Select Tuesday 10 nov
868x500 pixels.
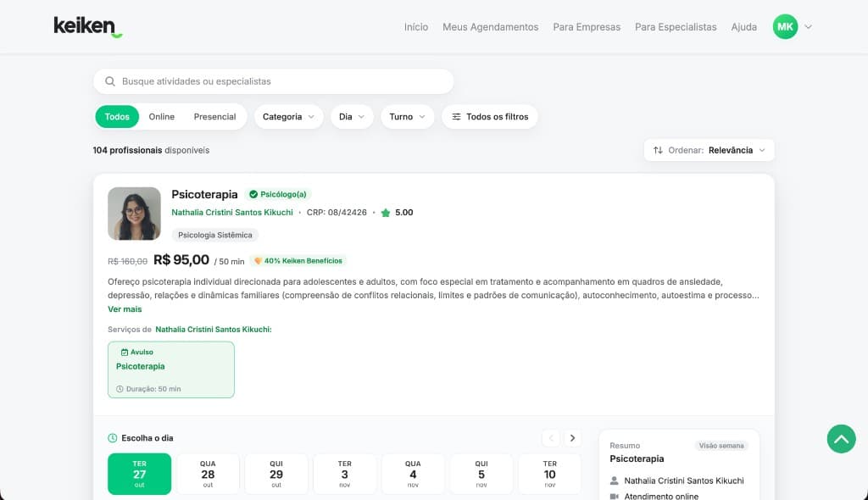(x=549, y=474)
